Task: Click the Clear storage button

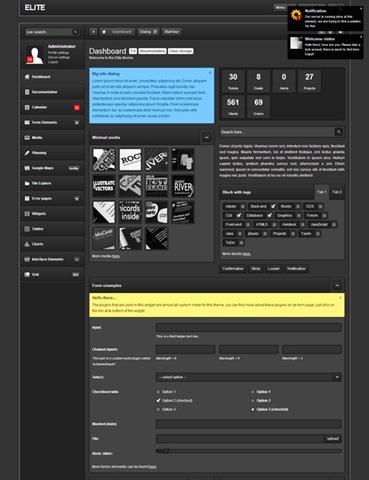Action: 180,51
